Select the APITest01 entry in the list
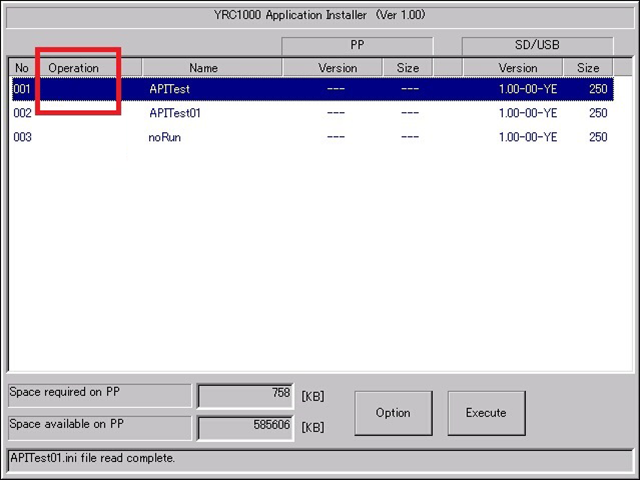The image size is (640, 480). tap(175, 113)
